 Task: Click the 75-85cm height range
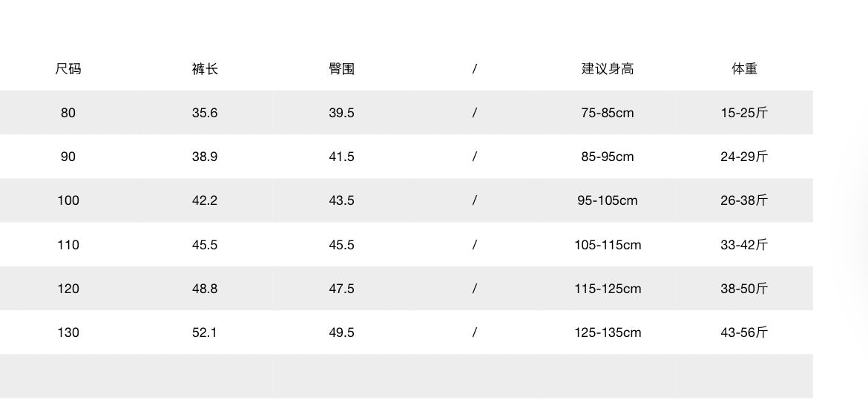pyautogui.click(x=608, y=113)
